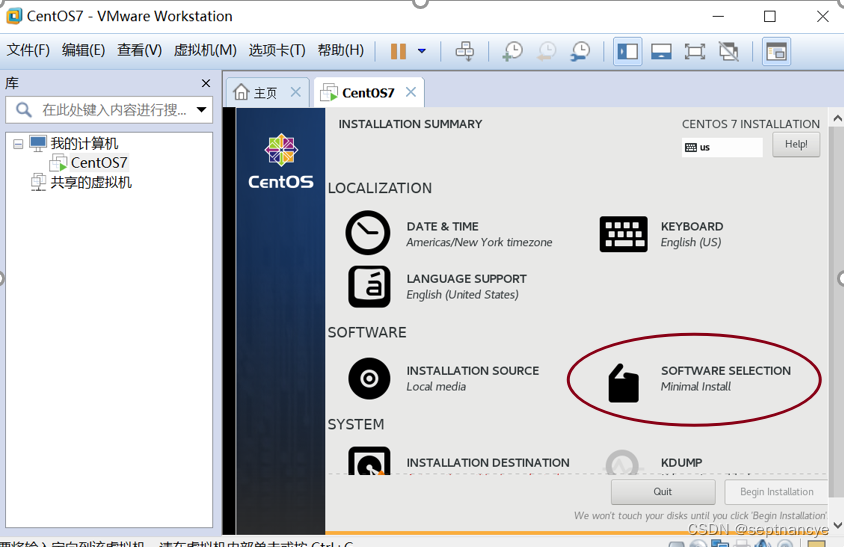Screen dimensions: 844x547
Task: Click the Quit button
Action: [x=663, y=492]
